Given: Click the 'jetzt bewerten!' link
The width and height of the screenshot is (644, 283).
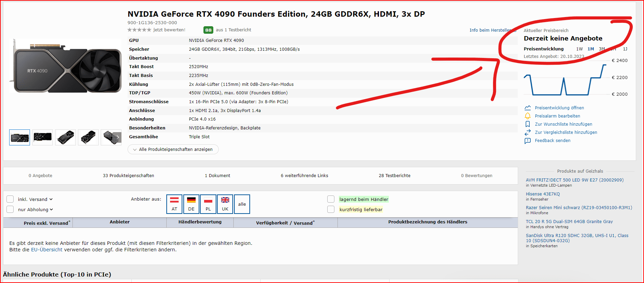Looking at the screenshot, I should click(x=169, y=30).
